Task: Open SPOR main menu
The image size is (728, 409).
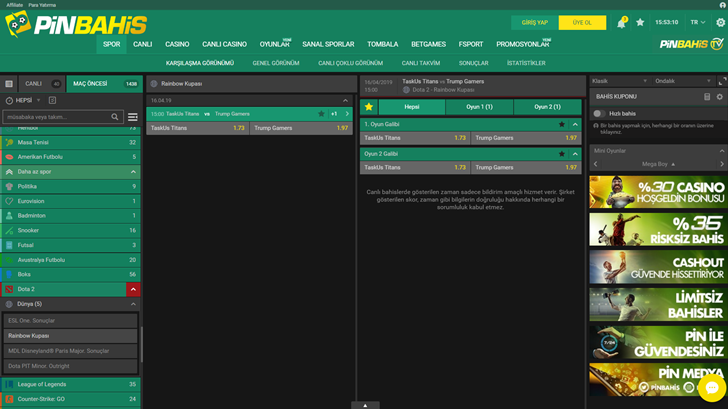Action: [111, 45]
